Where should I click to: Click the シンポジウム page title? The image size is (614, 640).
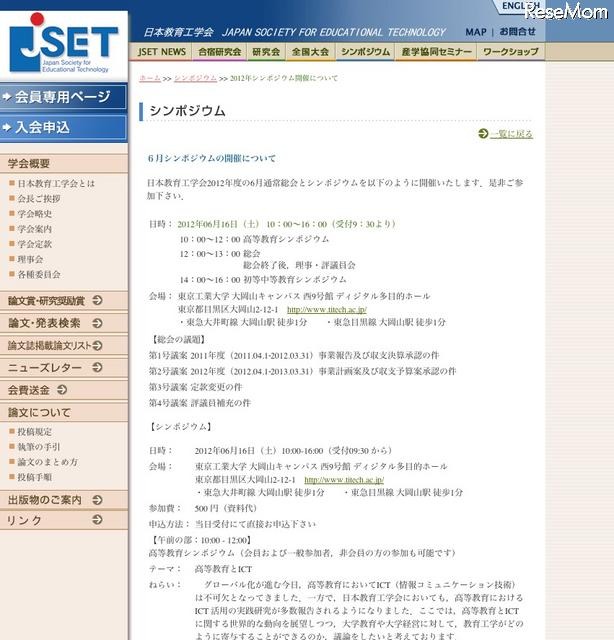click(x=187, y=111)
